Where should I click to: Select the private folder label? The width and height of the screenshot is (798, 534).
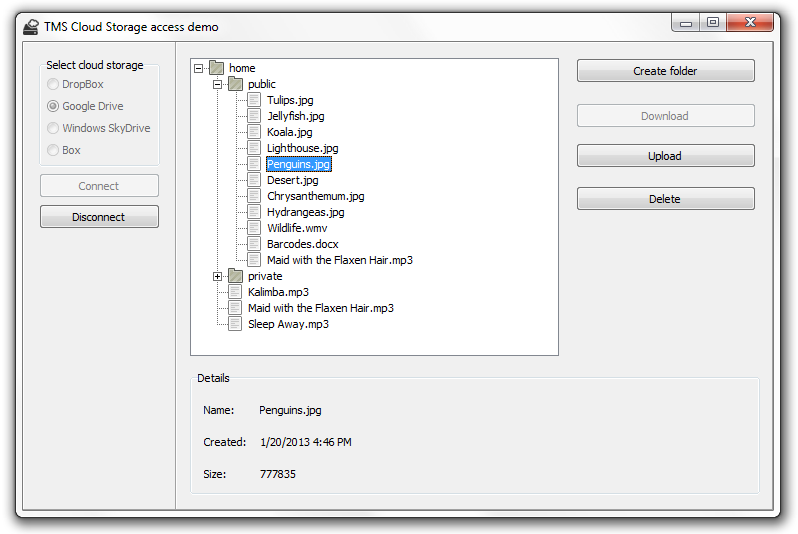click(x=265, y=276)
